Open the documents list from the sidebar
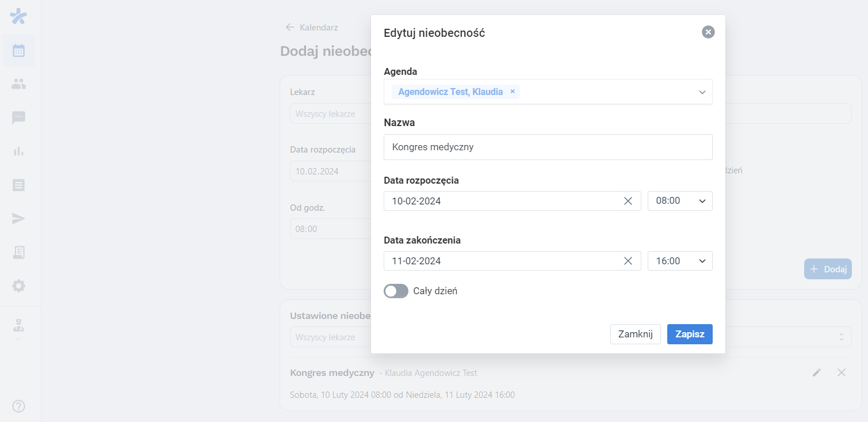868x422 pixels. pyautogui.click(x=18, y=185)
